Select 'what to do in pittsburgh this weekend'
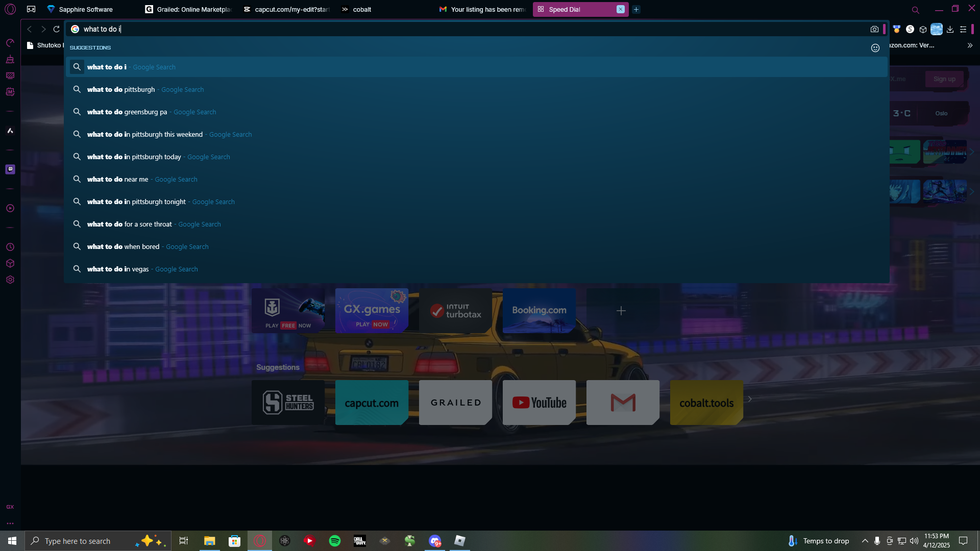 pyautogui.click(x=476, y=134)
